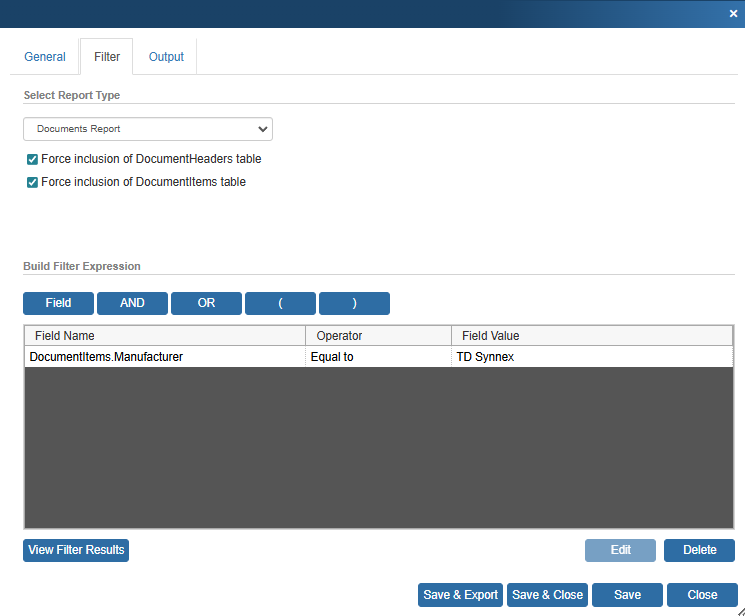Add a closing parenthesis
The image size is (745, 616).
click(354, 303)
